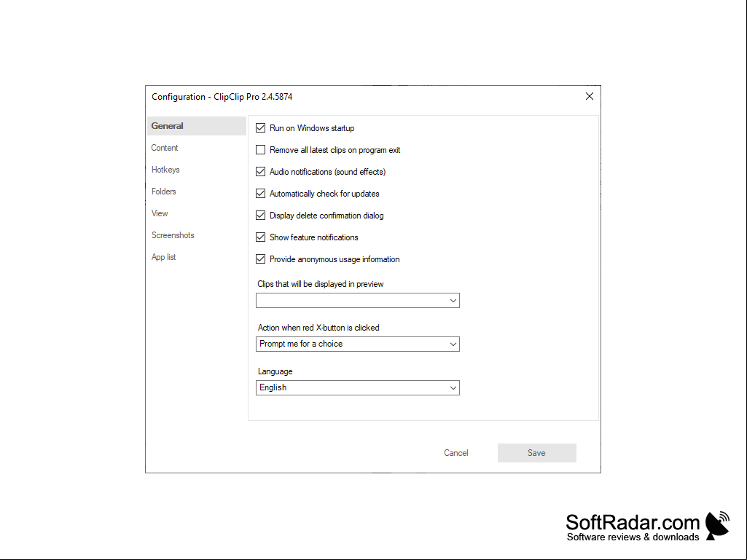Toggle Run on Windows startup checkbox
The height and width of the screenshot is (560, 747).
pos(261,128)
